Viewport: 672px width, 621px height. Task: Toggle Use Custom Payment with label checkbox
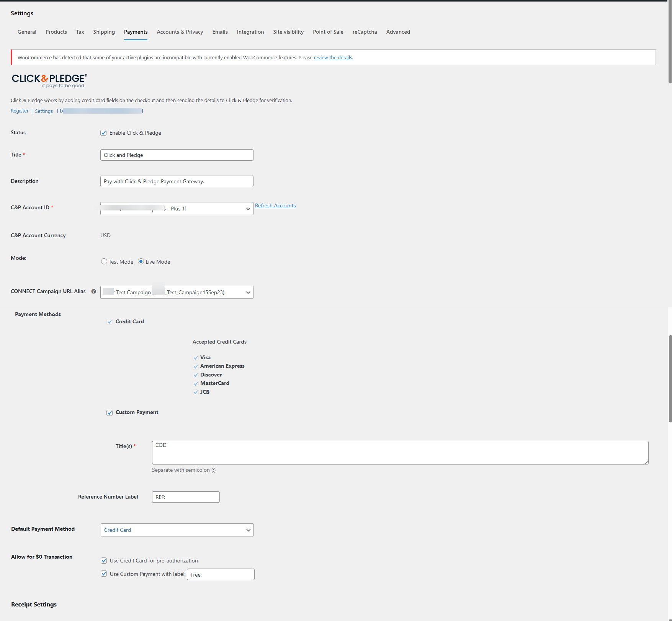[x=104, y=574]
